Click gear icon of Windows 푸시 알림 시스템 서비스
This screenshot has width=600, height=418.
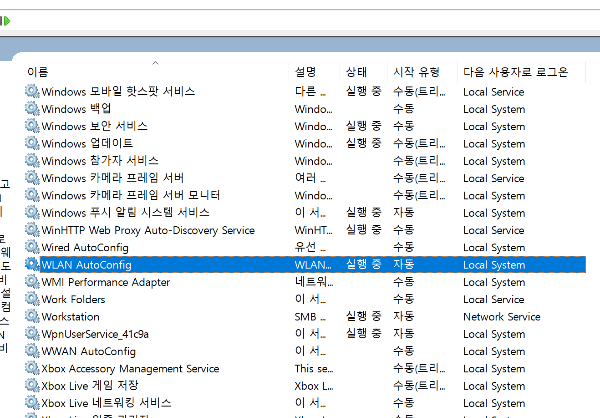pos(32,212)
